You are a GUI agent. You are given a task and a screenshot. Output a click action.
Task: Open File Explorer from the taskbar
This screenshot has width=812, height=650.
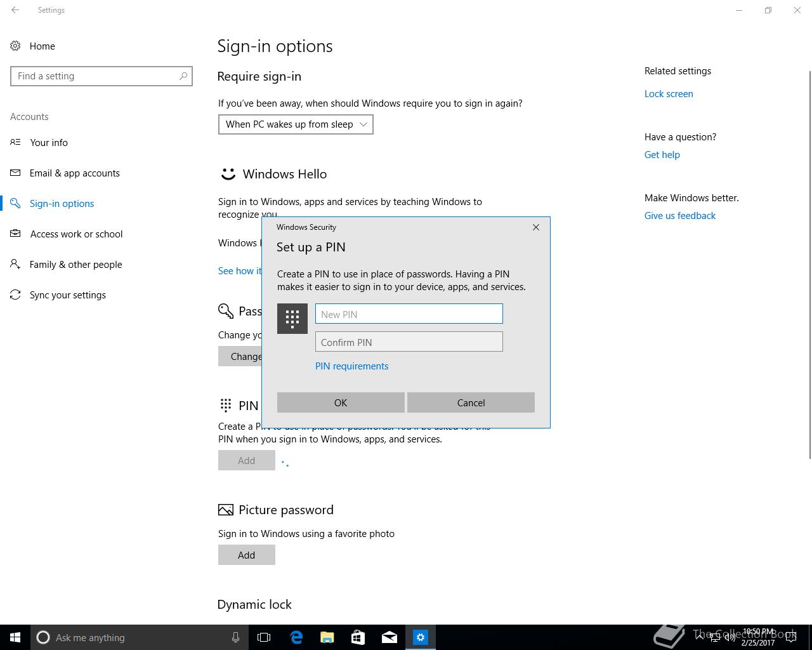[327, 637]
